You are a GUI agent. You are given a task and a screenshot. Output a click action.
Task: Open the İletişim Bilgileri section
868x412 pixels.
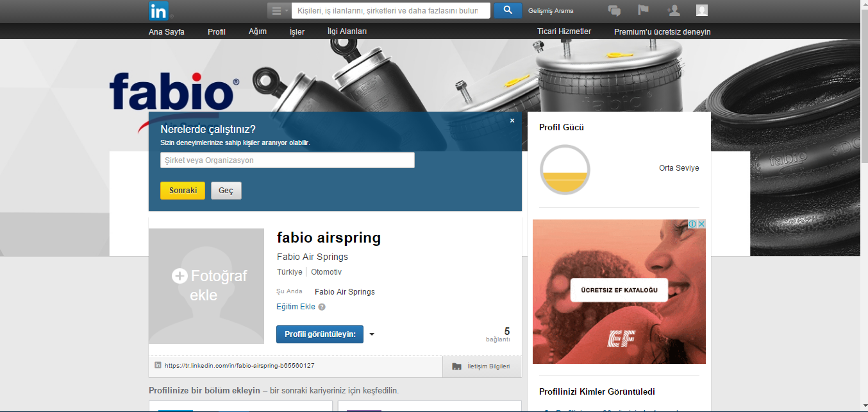tap(481, 366)
